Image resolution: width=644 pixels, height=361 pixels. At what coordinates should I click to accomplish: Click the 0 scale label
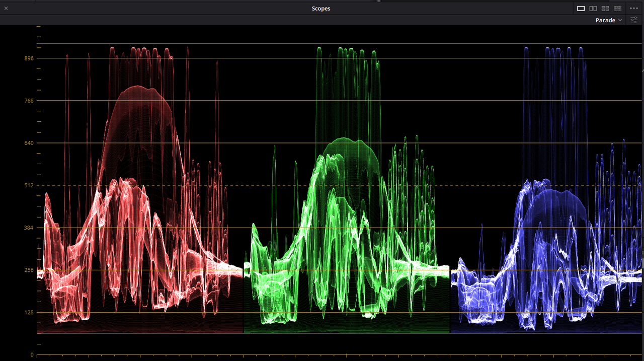[32, 355]
